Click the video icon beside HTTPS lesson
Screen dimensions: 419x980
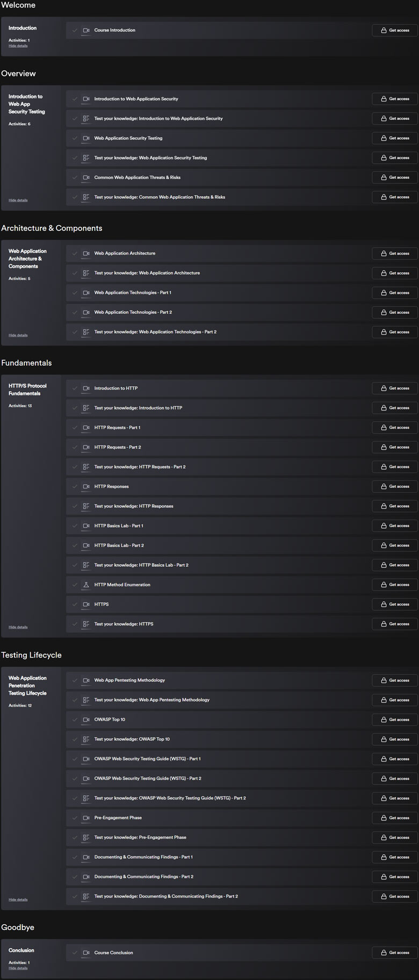[x=86, y=604]
